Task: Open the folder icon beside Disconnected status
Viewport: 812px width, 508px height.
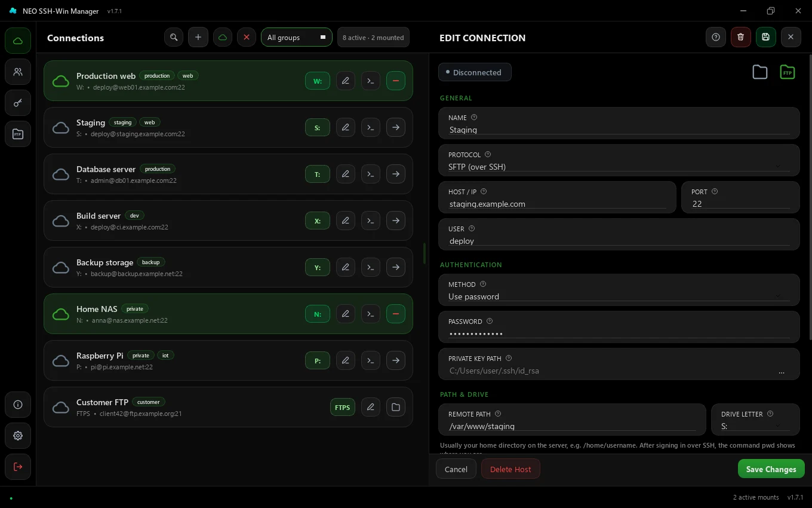Action: coord(760,72)
